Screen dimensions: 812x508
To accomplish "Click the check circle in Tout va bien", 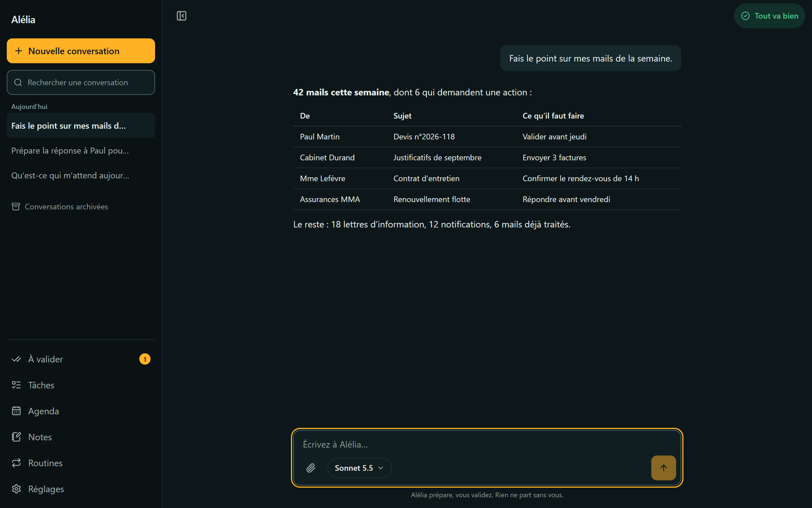I will [745, 16].
